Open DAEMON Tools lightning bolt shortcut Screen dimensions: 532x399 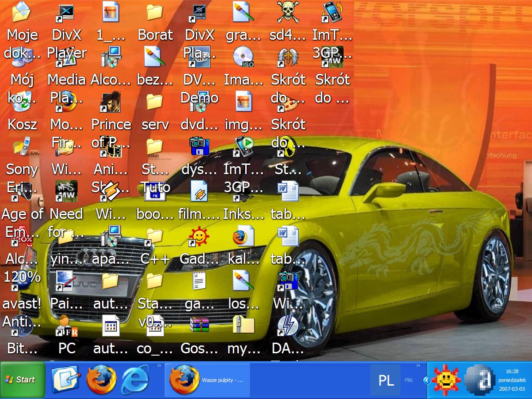[288, 326]
